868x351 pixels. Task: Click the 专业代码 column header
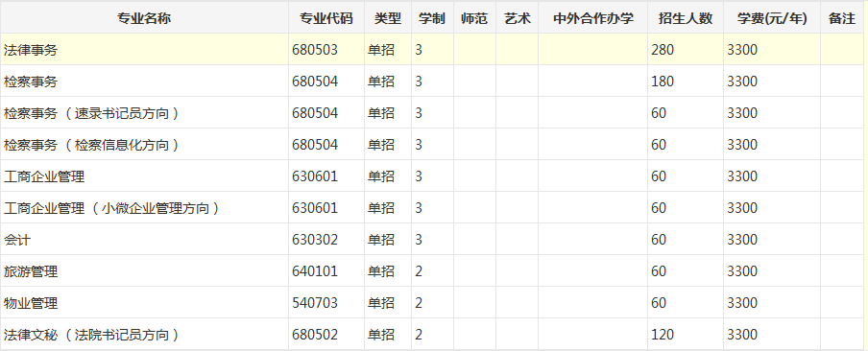[x=326, y=18]
